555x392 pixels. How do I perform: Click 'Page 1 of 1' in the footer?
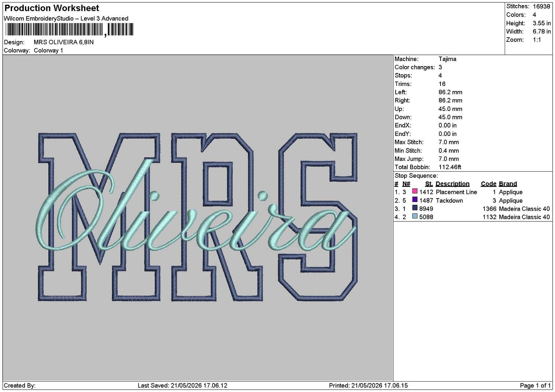pos(535,385)
